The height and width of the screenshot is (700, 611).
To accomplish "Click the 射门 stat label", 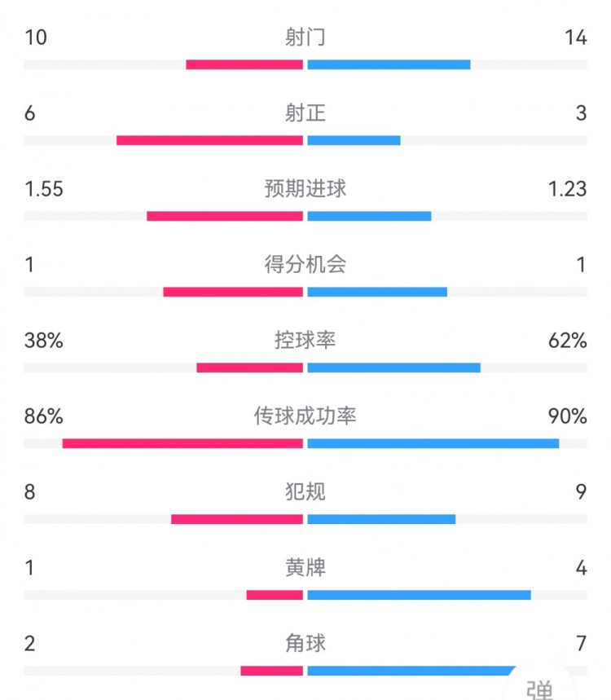I will (305, 37).
